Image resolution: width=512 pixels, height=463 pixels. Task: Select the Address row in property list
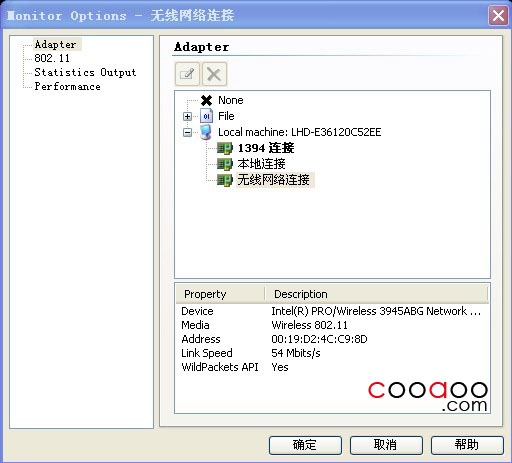[x=332, y=339]
